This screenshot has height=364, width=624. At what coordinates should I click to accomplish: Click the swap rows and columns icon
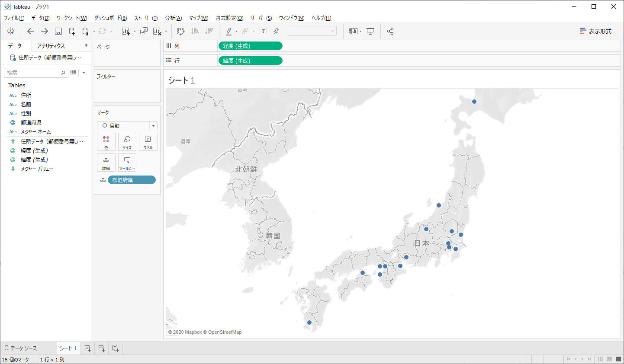click(x=181, y=31)
